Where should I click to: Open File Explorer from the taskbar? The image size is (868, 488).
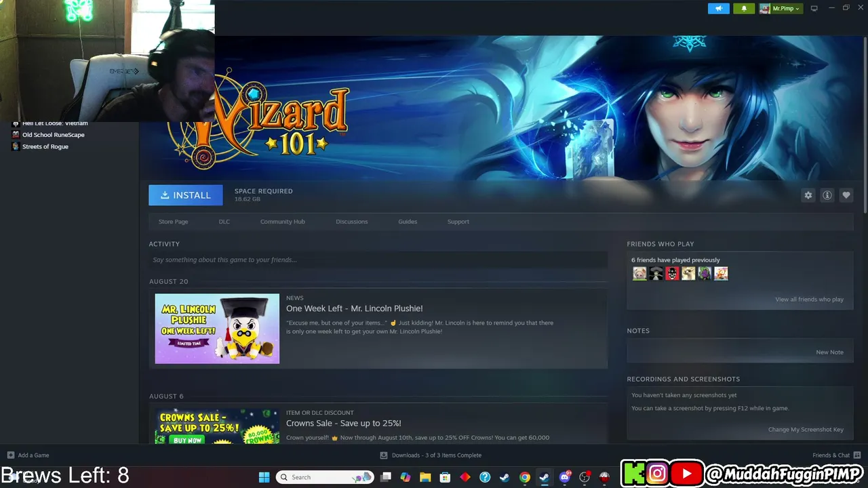pyautogui.click(x=425, y=477)
